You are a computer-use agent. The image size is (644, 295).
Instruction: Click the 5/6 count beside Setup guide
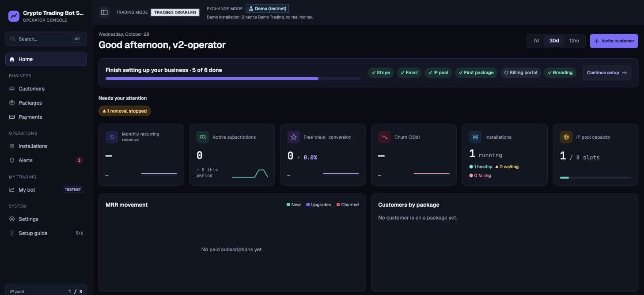point(79,233)
